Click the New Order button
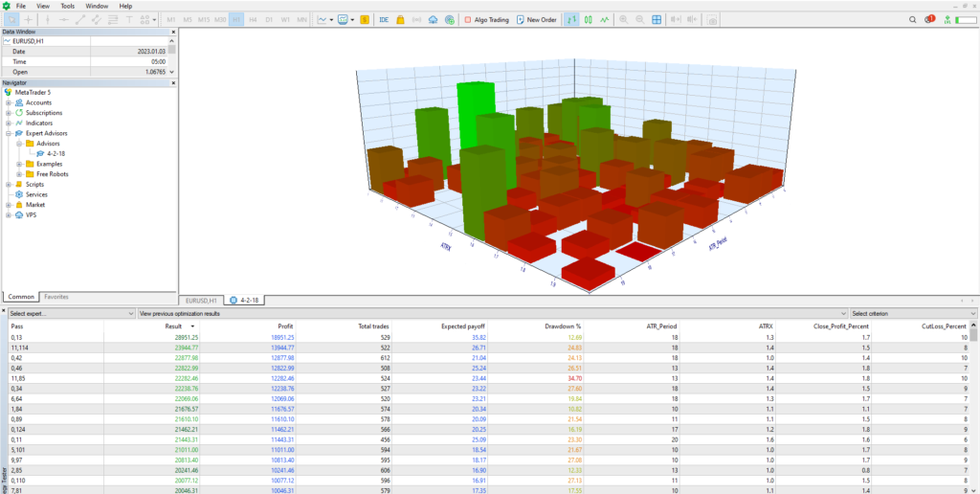The width and height of the screenshot is (980, 494). click(x=536, y=19)
